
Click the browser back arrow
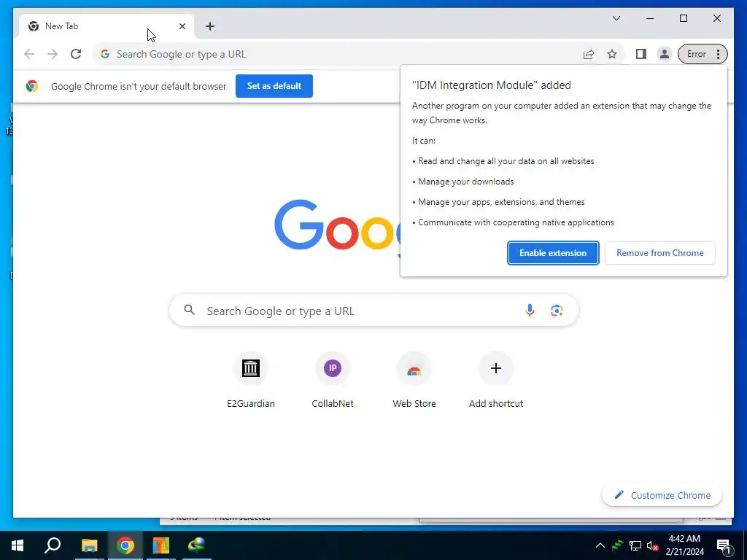point(29,54)
